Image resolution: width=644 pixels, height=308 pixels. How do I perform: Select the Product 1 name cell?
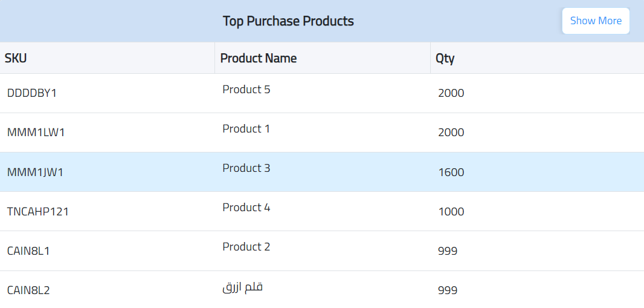[246, 129]
